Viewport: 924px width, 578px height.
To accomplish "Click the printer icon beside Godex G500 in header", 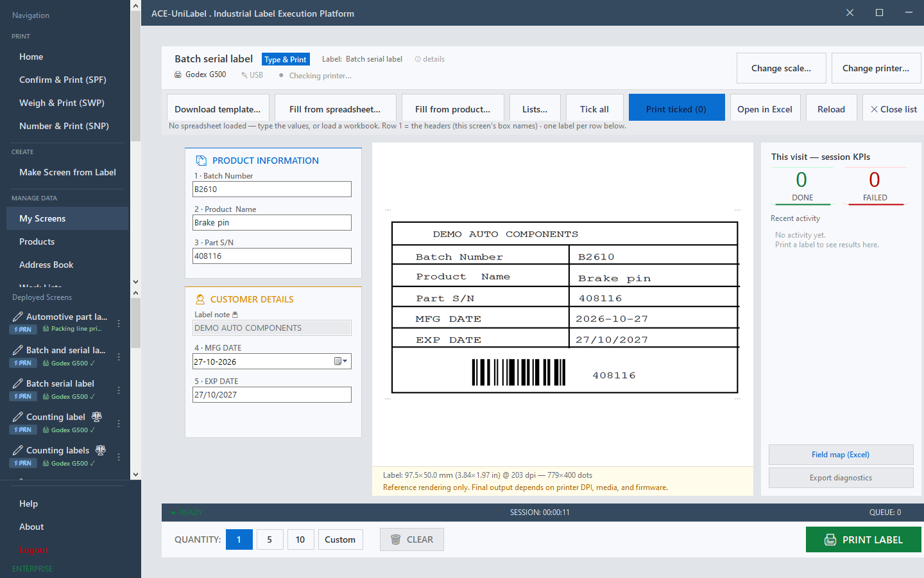I will 178,74.
